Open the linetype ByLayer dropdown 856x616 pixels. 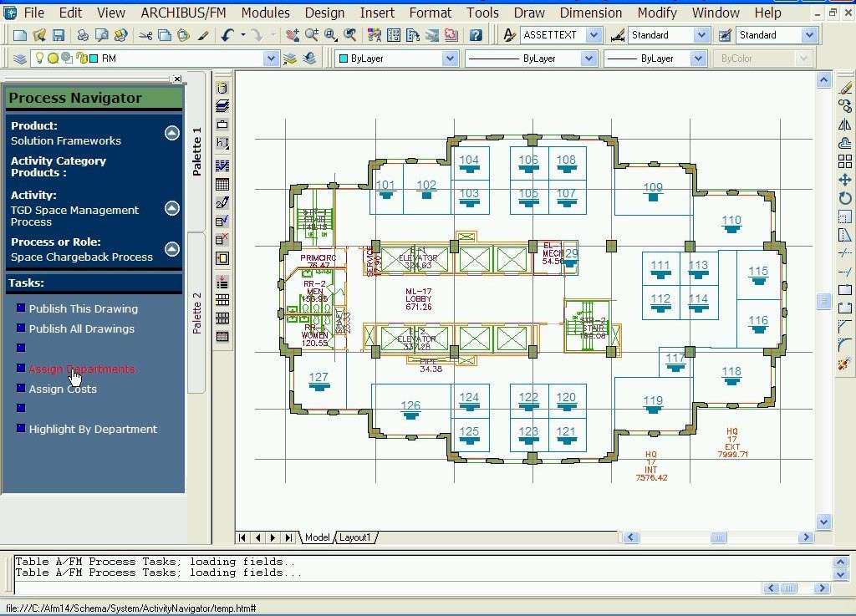coord(588,59)
